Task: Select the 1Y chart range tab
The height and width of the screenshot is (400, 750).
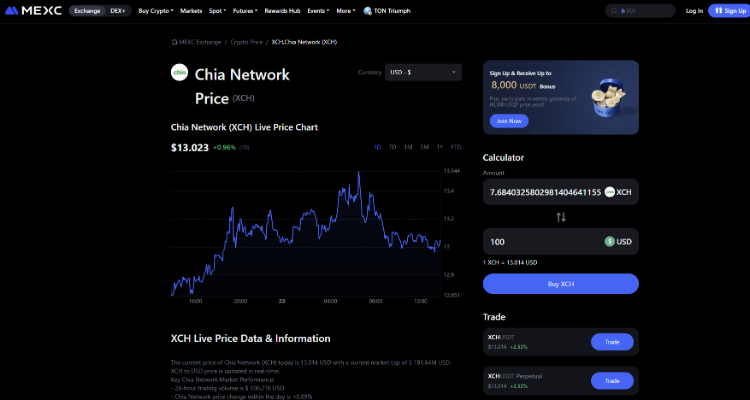Action: point(440,147)
